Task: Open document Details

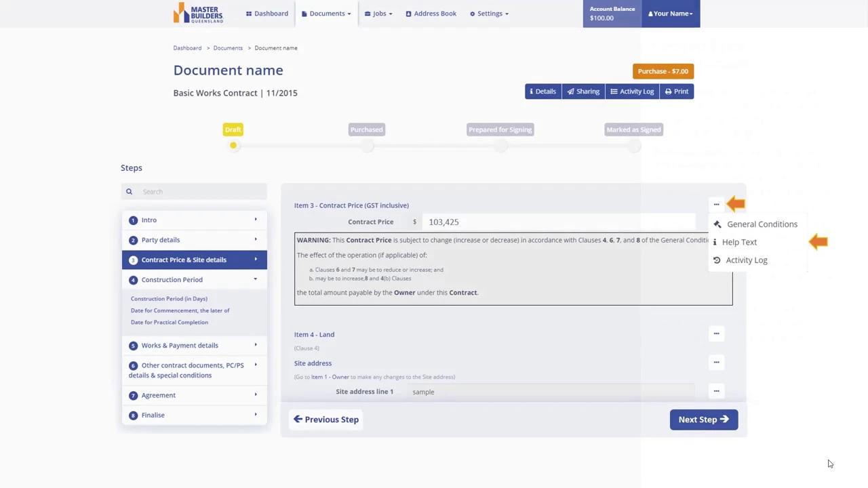Action: (x=542, y=91)
